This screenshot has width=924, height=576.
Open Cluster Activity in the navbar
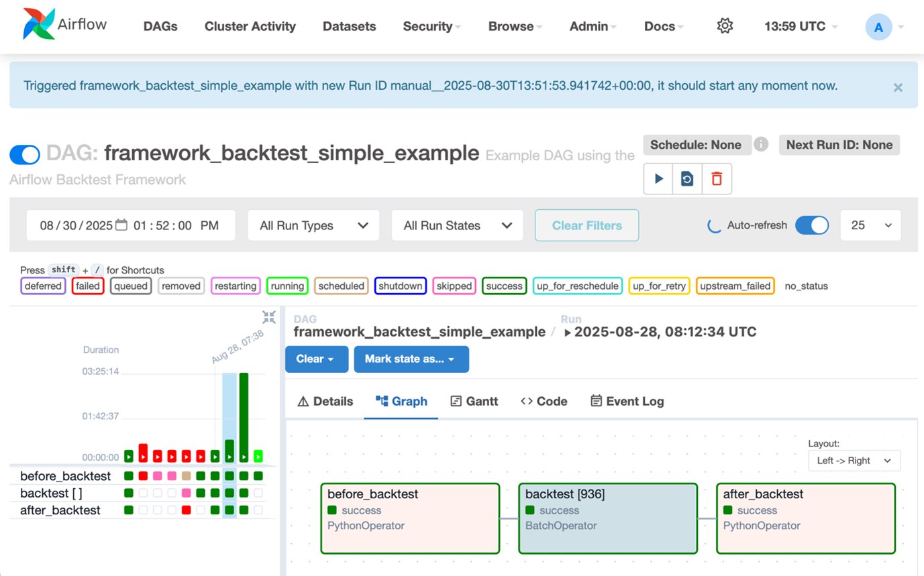click(x=250, y=27)
